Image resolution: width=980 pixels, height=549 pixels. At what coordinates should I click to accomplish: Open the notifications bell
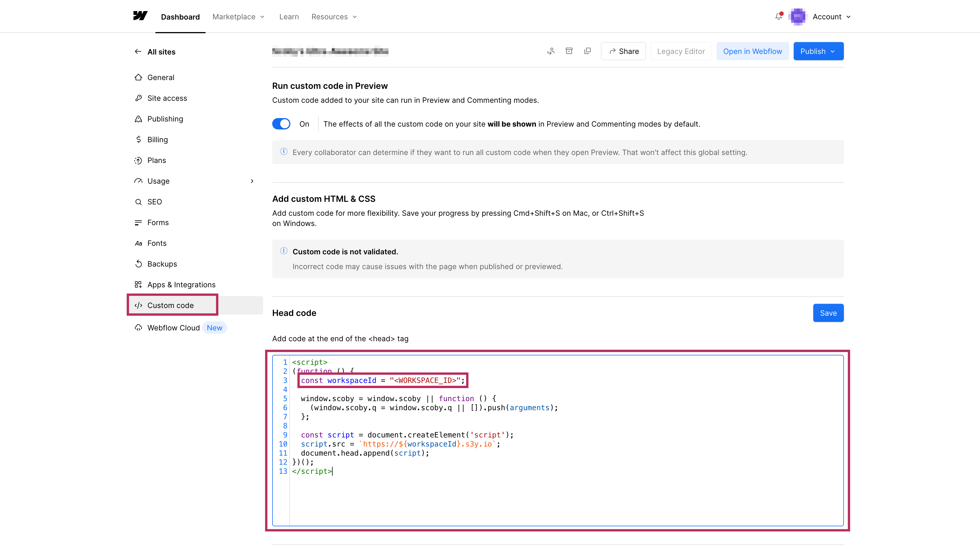coord(778,16)
